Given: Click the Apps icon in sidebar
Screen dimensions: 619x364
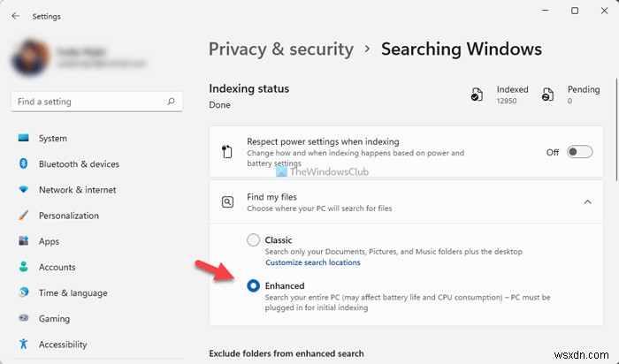Looking at the screenshot, I should pyautogui.click(x=23, y=241).
